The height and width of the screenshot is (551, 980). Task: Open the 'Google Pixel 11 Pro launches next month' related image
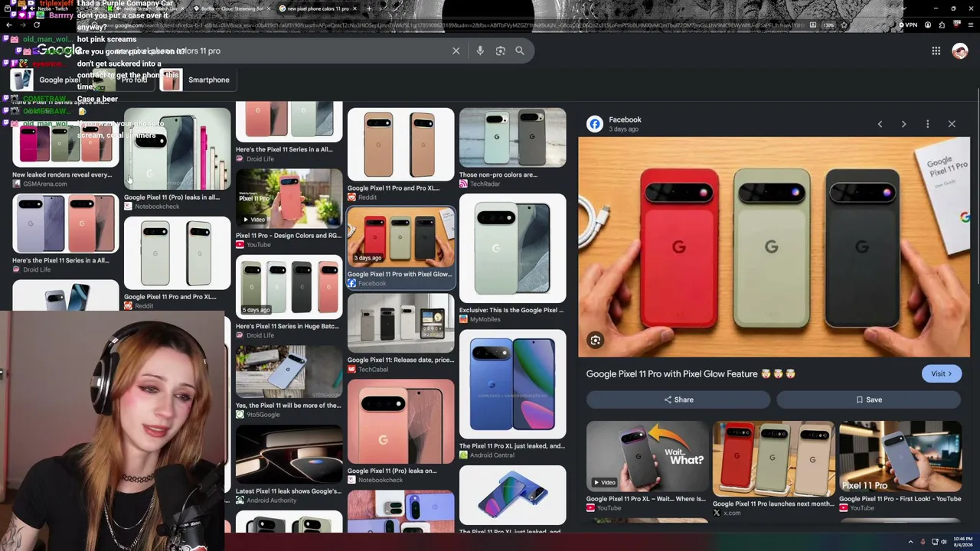[773, 458]
